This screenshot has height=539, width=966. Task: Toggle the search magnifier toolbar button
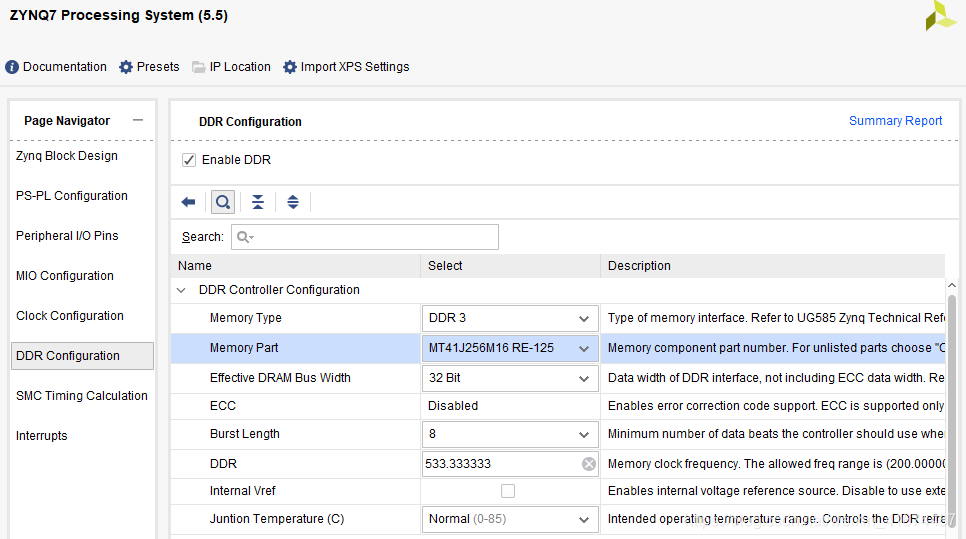[223, 202]
